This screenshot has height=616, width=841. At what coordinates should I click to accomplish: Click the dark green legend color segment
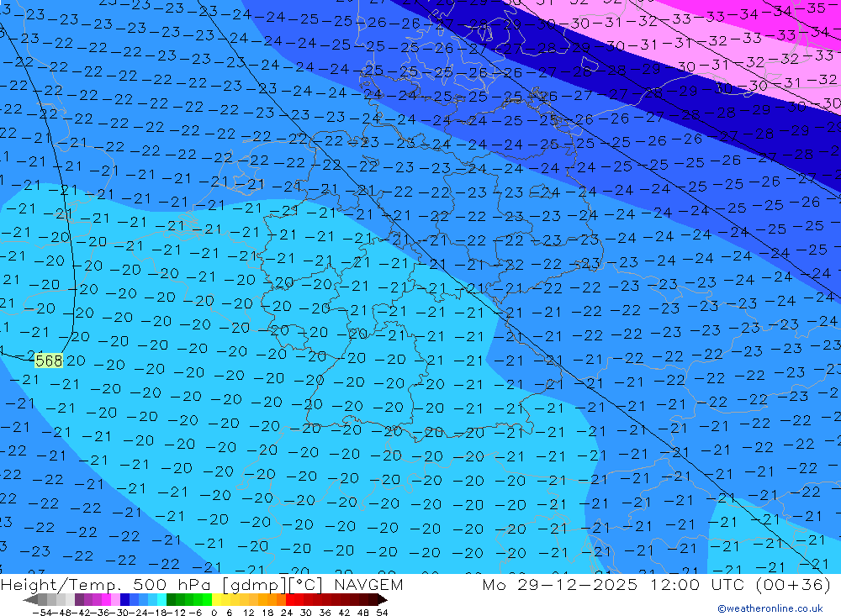(x=171, y=599)
